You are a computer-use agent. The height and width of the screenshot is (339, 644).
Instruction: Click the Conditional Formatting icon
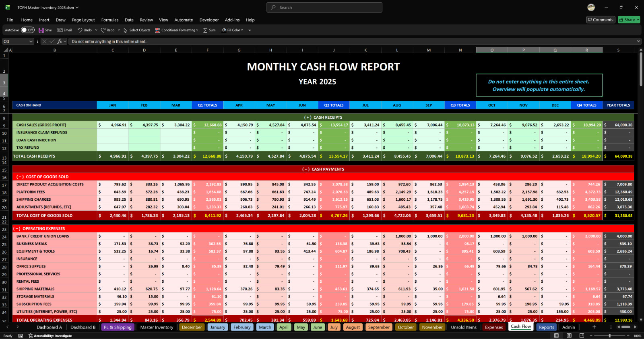157,30
